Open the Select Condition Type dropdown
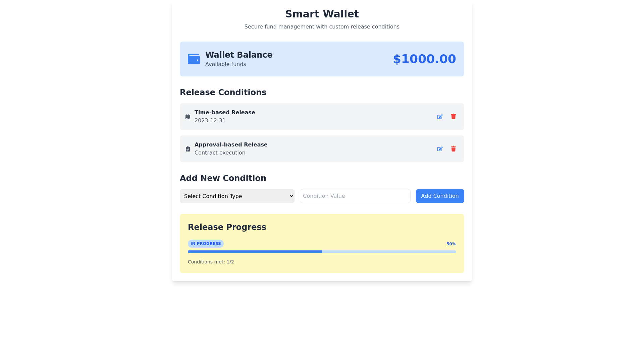Viewport: 644px width, 362px height. click(x=237, y=196)
